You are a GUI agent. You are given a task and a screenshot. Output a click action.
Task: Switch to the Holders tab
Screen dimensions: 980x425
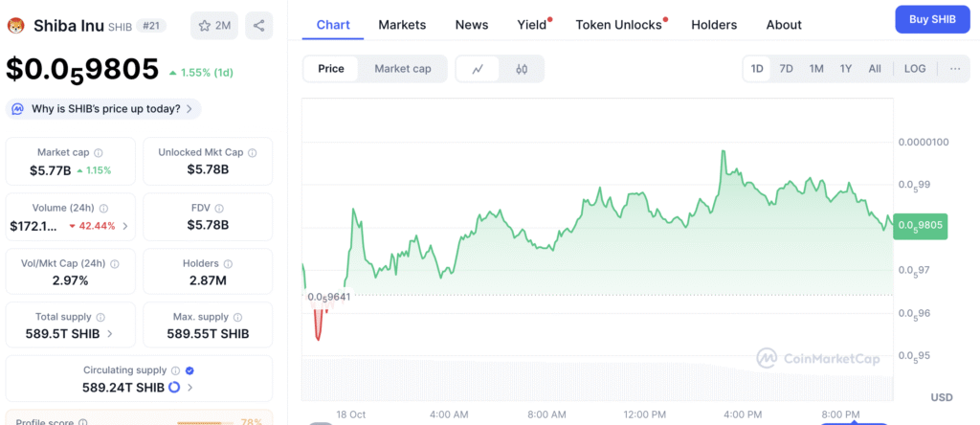(x=714, y=25)
